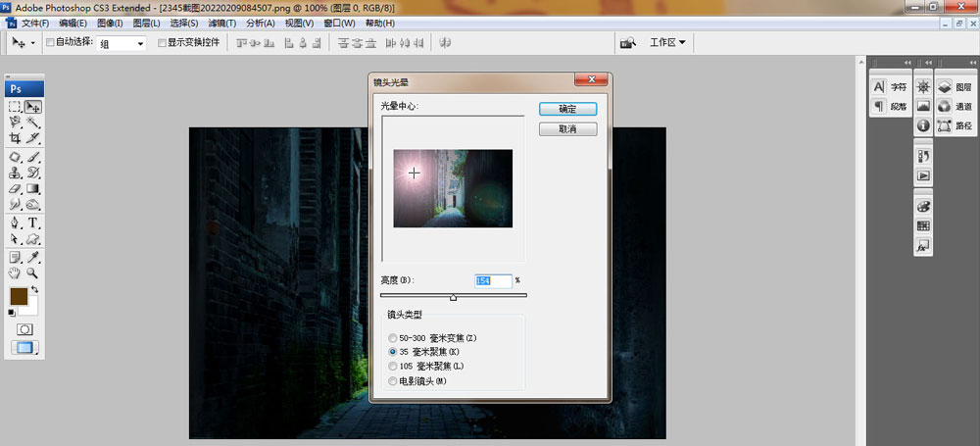Image resolution: width=980 pixels, height=446 pixels.
Task: Swap foreground and background colors
Action: [x=35, y=289]
